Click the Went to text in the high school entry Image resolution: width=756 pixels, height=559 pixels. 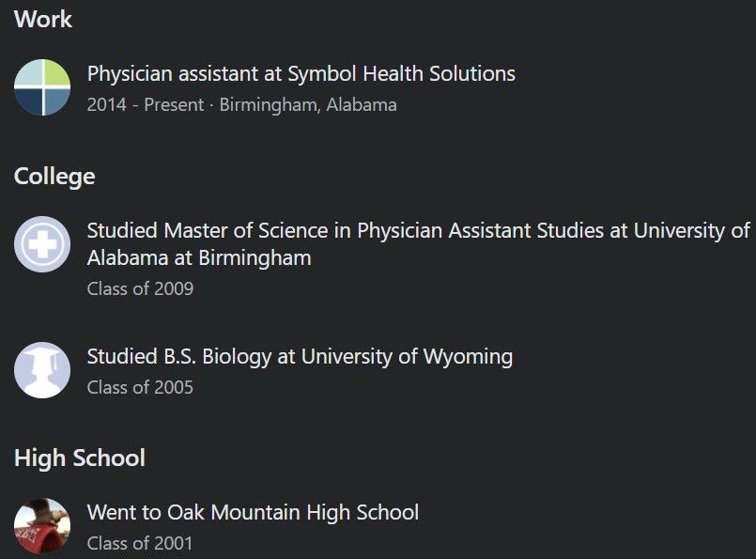(124, 513)
